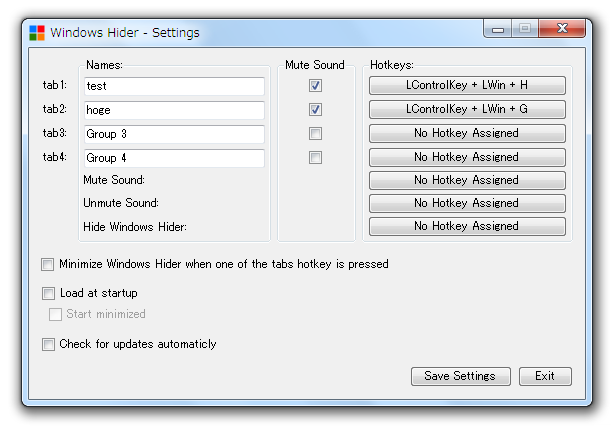Click the 'Windows Hider - Settings' window title

pyautogui.click(x=125, y=33)
